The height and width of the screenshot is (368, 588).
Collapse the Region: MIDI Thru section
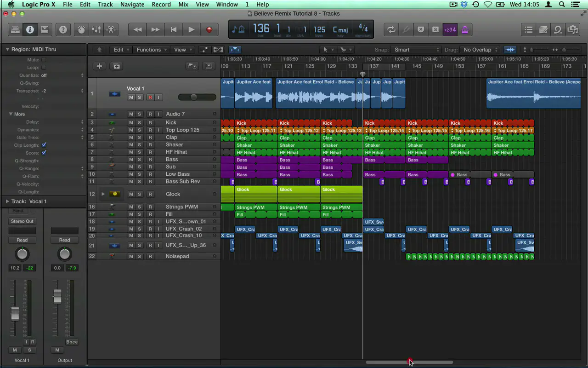tap(7, 49)
